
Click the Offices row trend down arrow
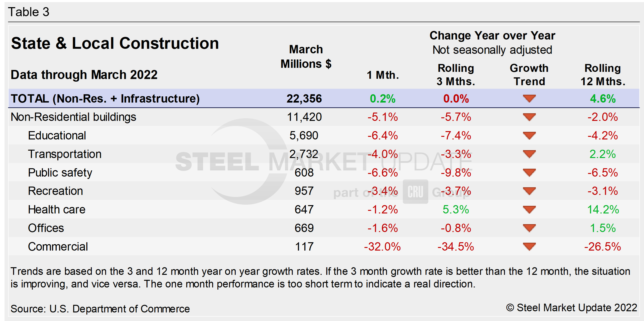[x=529, y=228]
